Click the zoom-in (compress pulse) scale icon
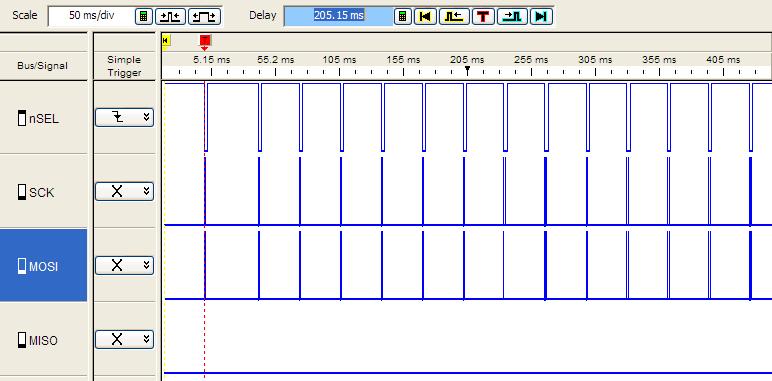The image size is (772, 381). (x=170, y=16)
